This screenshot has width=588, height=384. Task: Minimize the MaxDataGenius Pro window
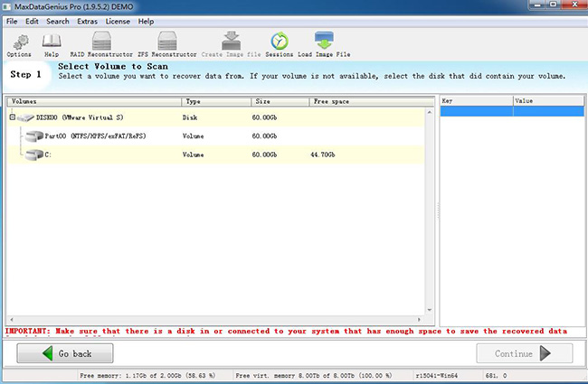(x=537, y=5)
